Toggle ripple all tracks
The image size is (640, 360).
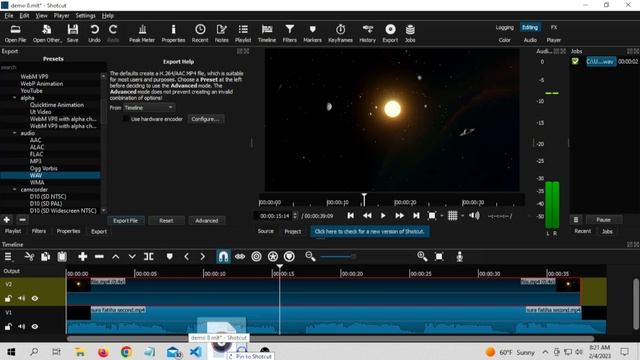[x=273, y=257]
